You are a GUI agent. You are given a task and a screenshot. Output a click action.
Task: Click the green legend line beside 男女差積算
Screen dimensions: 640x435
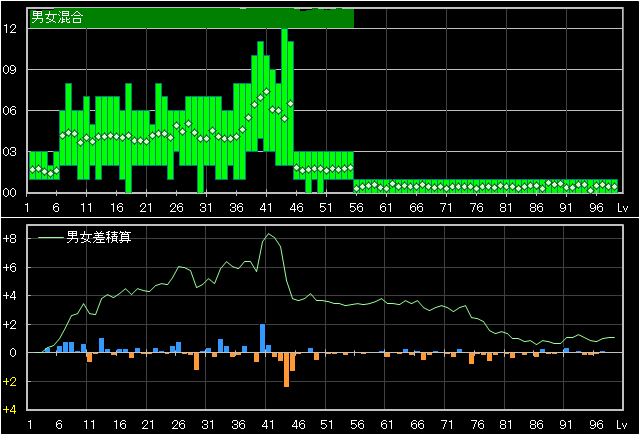pos(50,237)
